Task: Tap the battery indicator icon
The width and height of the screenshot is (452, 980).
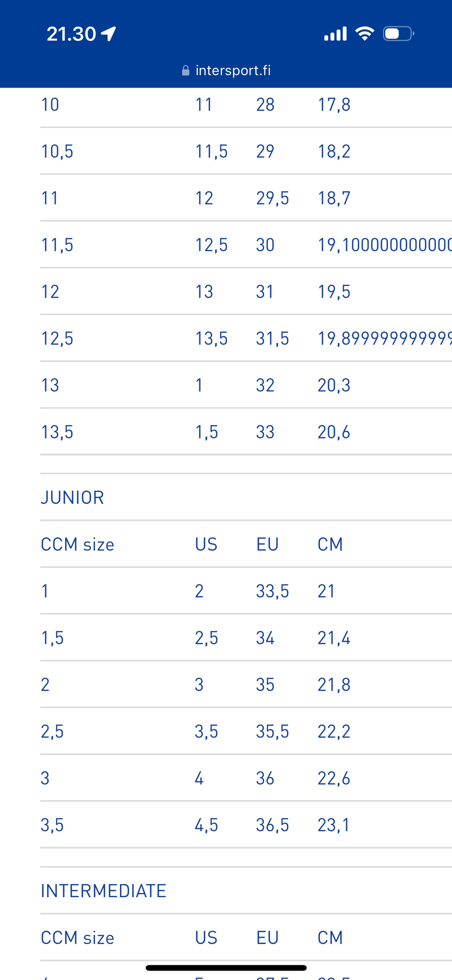Action: tap(398, 34)
